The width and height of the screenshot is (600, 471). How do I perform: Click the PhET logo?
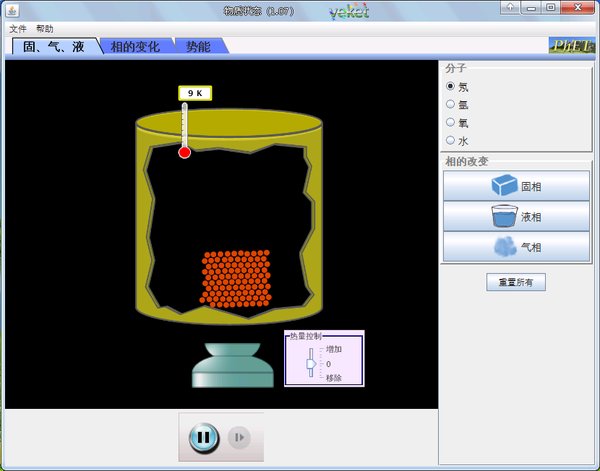572,45
